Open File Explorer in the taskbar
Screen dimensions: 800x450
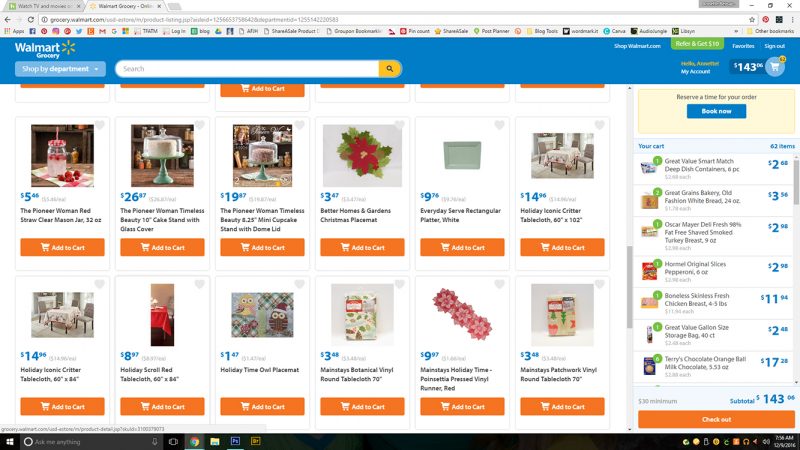(x=215, y=441)
